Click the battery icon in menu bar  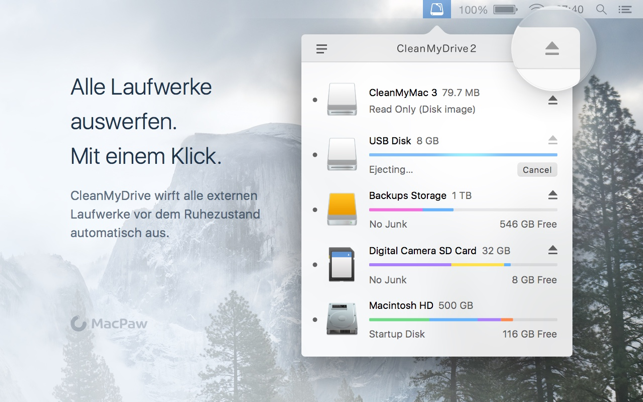tap(505, 9)
